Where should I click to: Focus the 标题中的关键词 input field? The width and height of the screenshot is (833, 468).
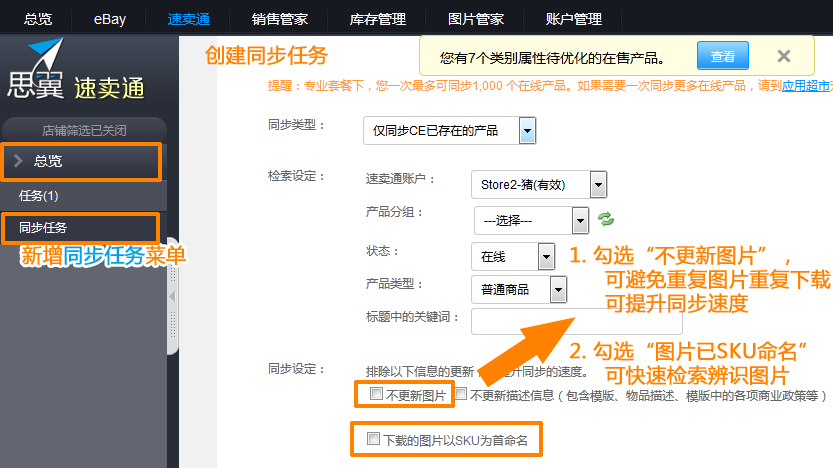[576, 321]
